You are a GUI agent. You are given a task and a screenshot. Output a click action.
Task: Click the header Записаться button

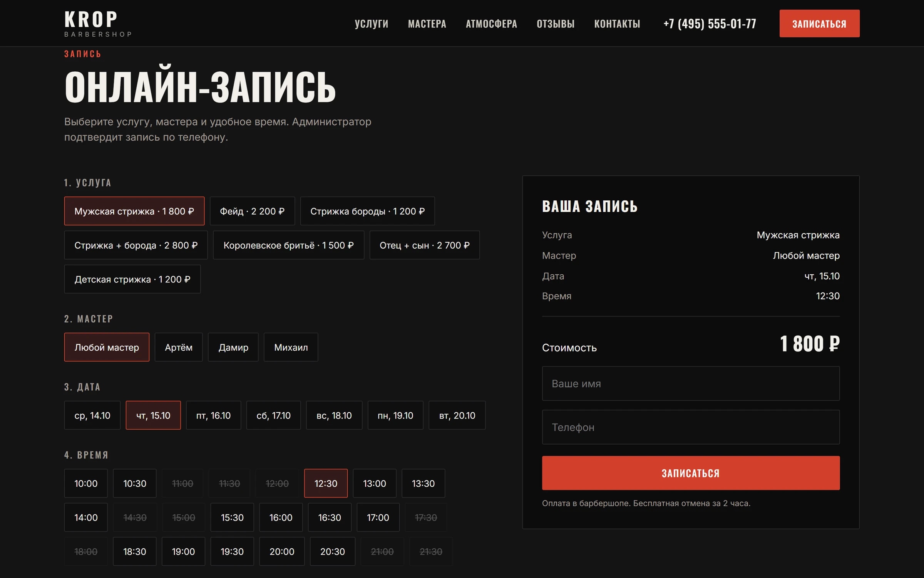(x=819, y=24)
